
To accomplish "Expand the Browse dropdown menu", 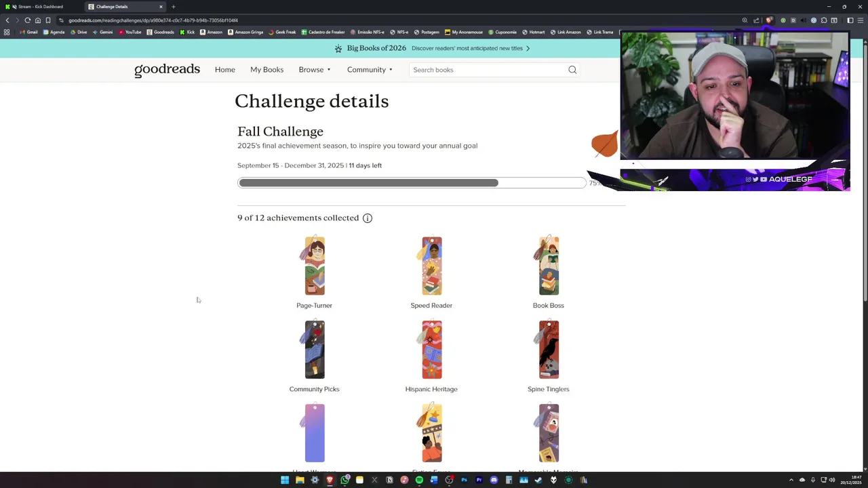I will [315, 70].
